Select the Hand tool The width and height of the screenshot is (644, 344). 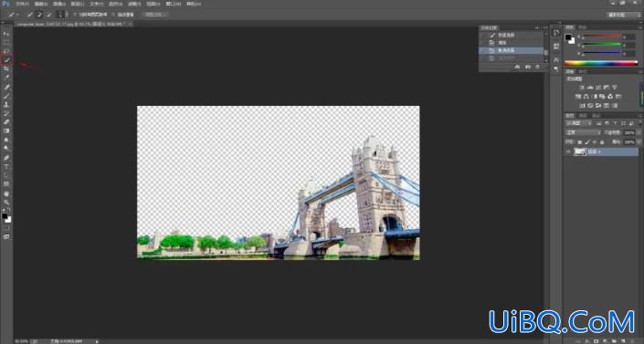pos(6,193)
